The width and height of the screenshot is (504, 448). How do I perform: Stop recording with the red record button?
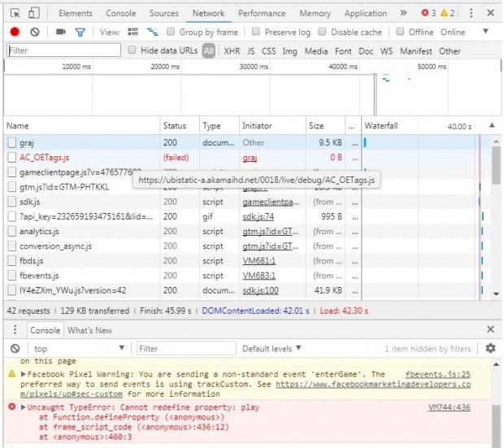point(15,32)
